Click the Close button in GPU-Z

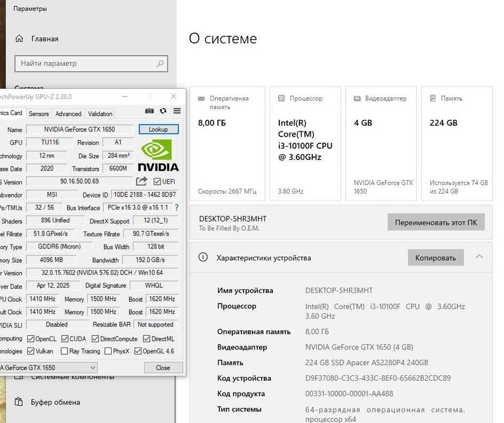[163, 367]
